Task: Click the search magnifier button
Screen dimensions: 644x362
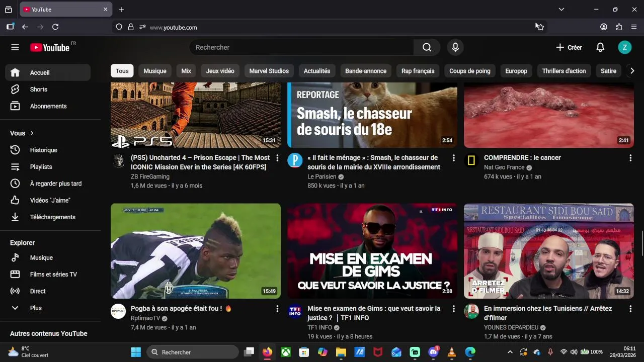Action: 427,47
